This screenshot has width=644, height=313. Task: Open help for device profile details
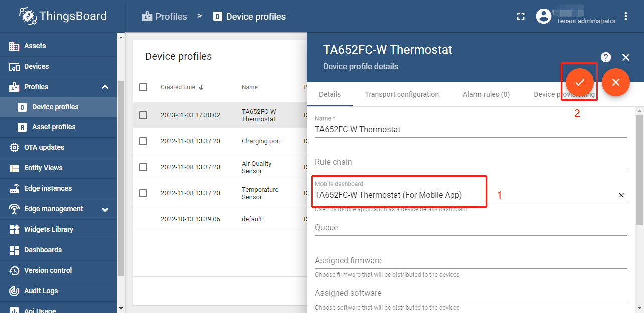point(606,57)
